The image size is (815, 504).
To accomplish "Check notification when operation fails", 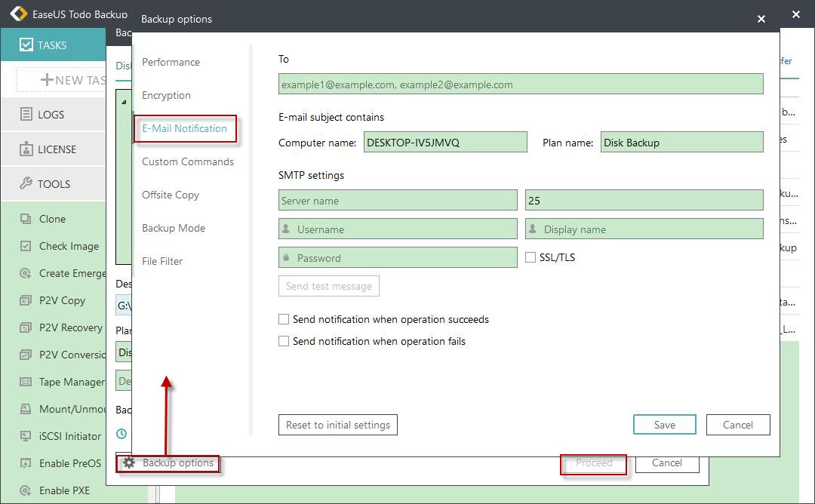I will 284,341.
